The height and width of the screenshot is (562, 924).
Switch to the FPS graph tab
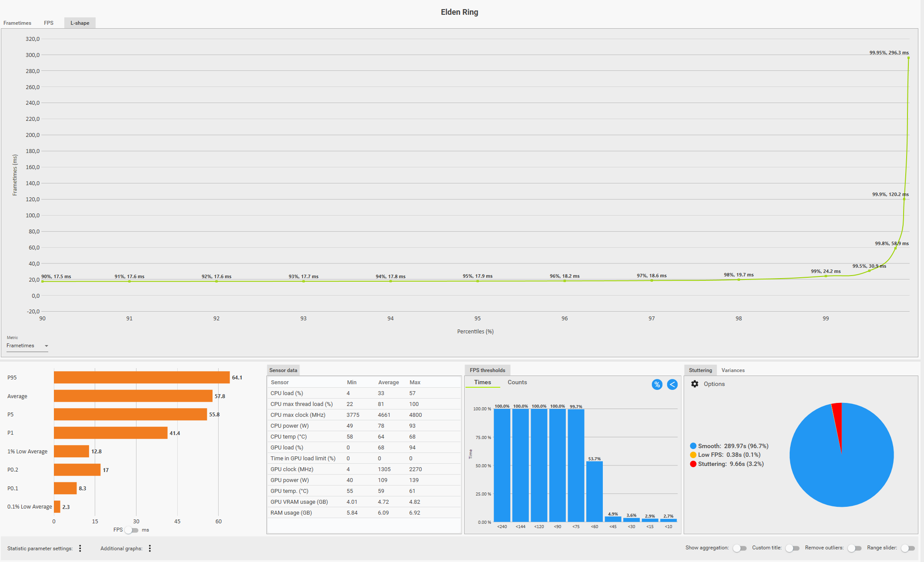(49, 23)
